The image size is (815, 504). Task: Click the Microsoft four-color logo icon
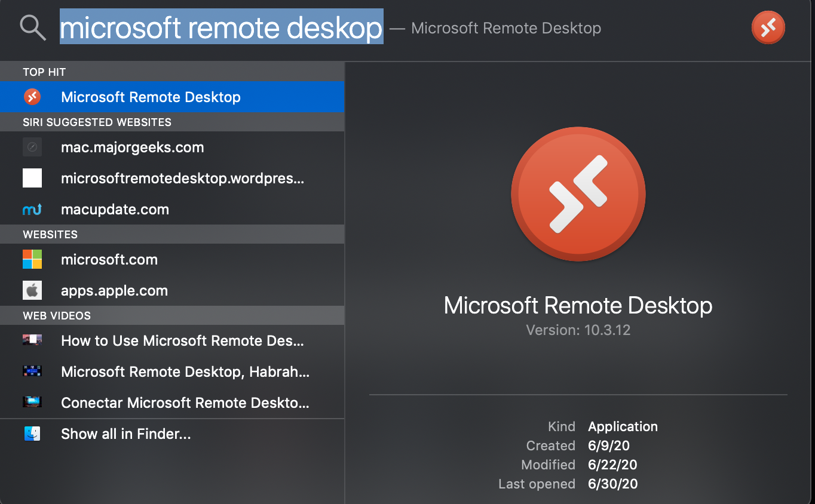(32, 259)
